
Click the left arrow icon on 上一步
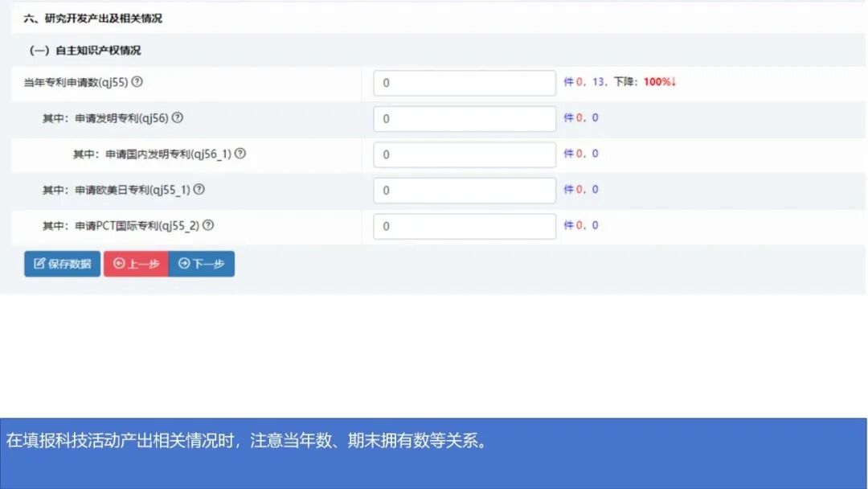121,263
